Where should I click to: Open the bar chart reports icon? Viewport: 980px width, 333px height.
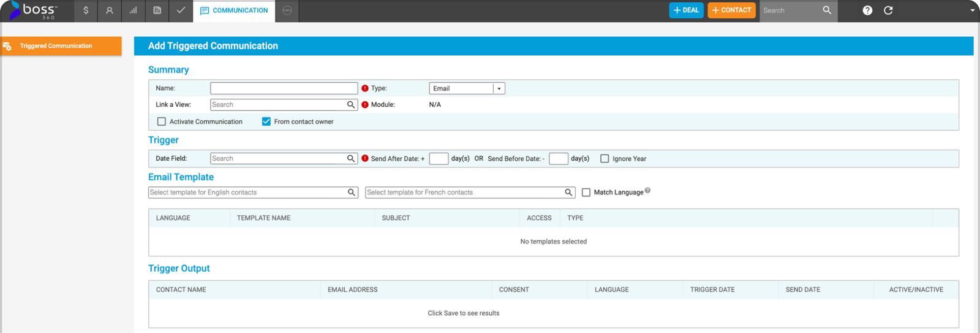(133, 10)
